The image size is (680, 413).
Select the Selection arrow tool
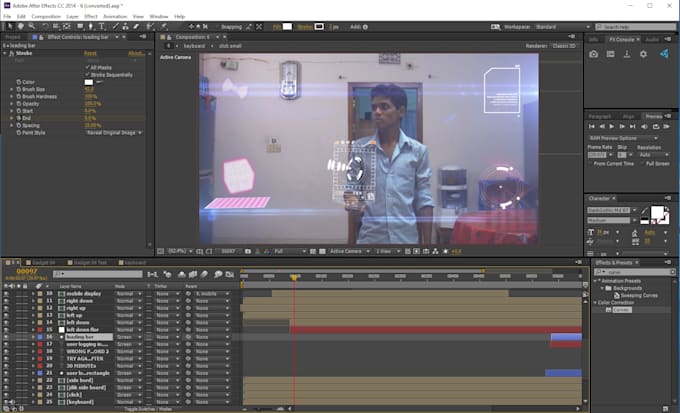click(x=10, y=26)
